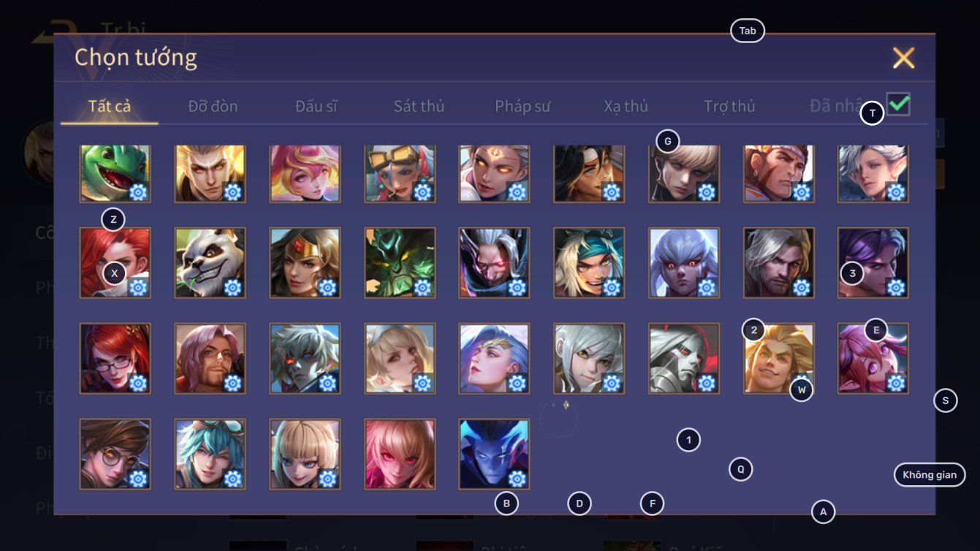Click gear icon on teal-haired hero
Screen dimensions: 980x551
coord(232,479)
